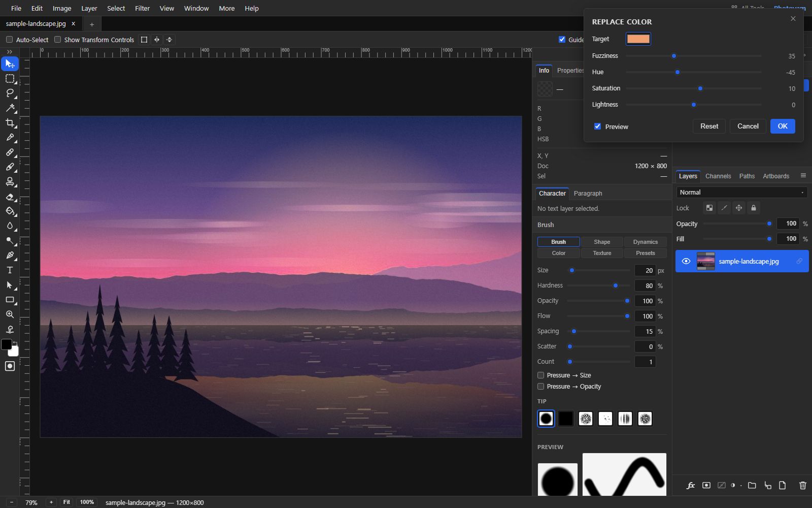
Task: Create a new layer group folder
Action: point(752,486)
